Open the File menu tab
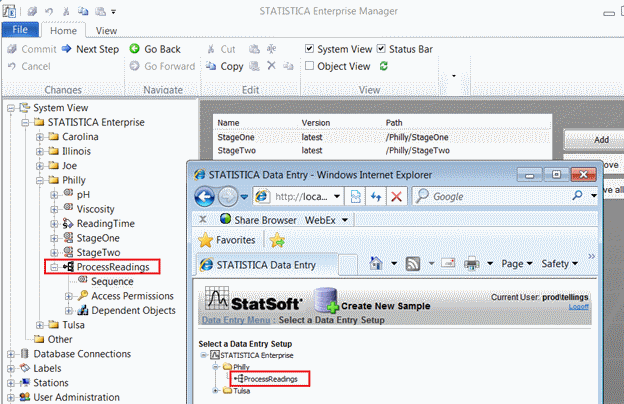 (20, 30)
